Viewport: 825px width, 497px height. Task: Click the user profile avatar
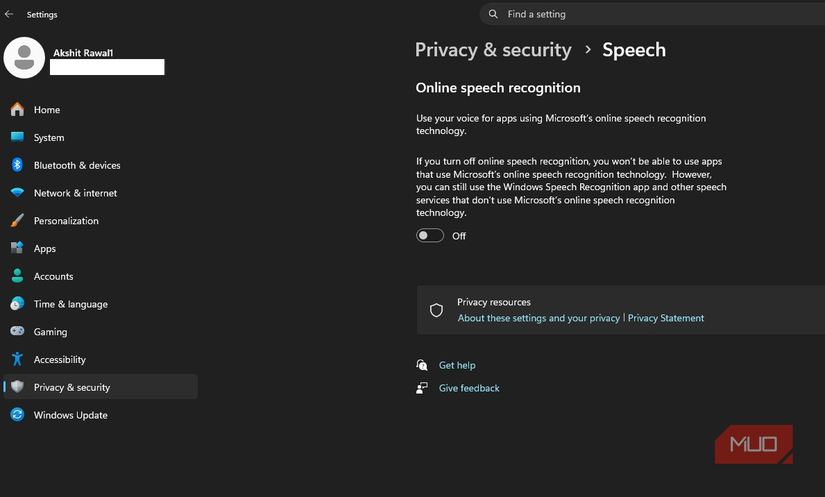coord(24,57)
